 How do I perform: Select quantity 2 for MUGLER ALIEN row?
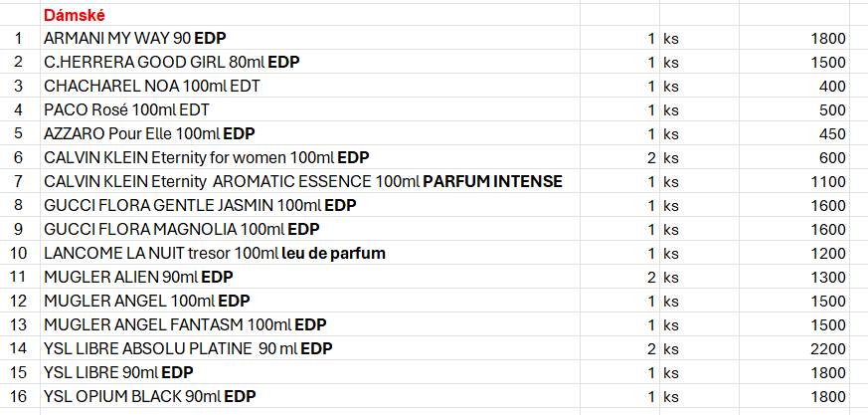pos(619,276)
